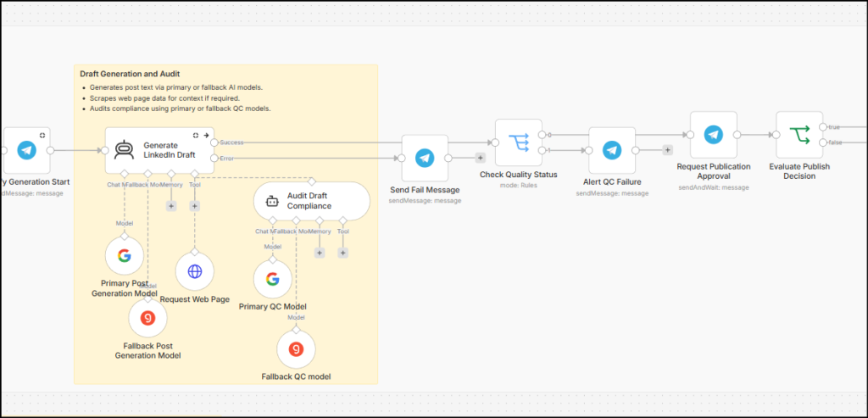Select the Request Web Page globe node
Image resolution: width=868 pixels, height=418 pixels.
pyautogui.click(x=195, y=271)
